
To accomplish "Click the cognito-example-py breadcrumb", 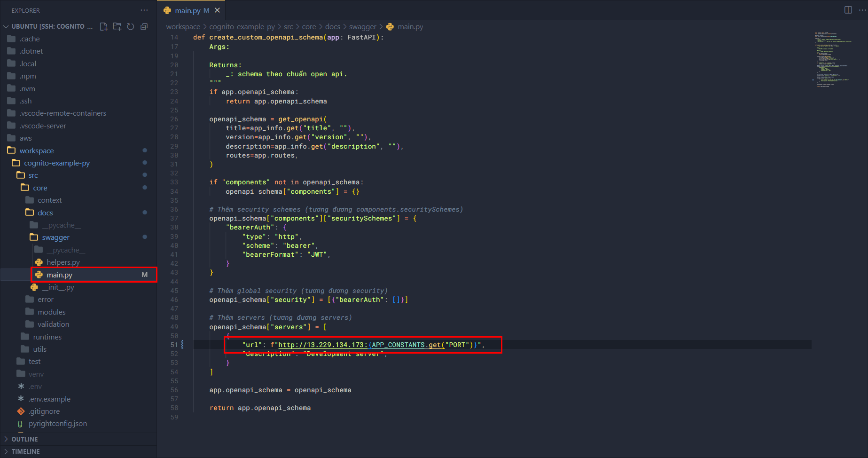I will click(242, 27).
